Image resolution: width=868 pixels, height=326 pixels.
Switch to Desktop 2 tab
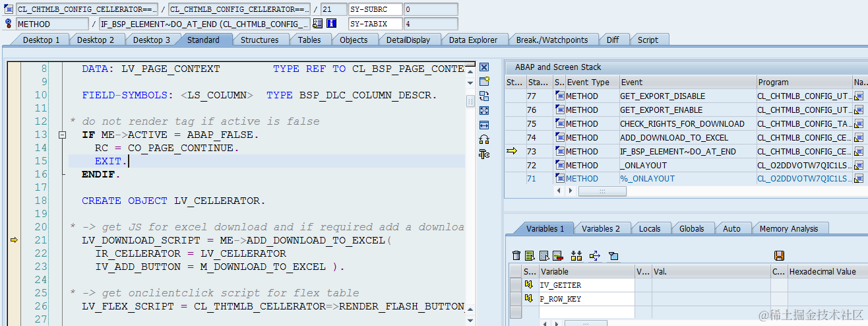[96, 40]
